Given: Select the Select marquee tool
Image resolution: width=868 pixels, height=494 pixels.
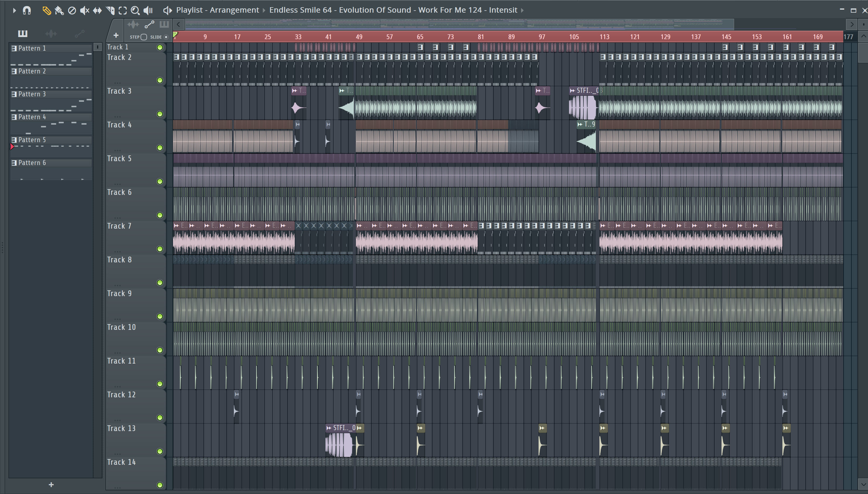Looking at the screenshot, I should [123, 11].
